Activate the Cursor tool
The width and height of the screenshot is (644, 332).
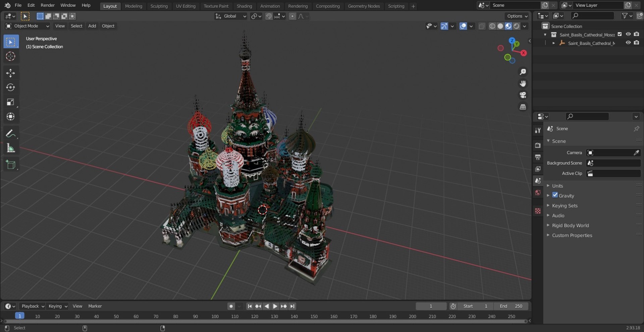(x=11, y=56)
